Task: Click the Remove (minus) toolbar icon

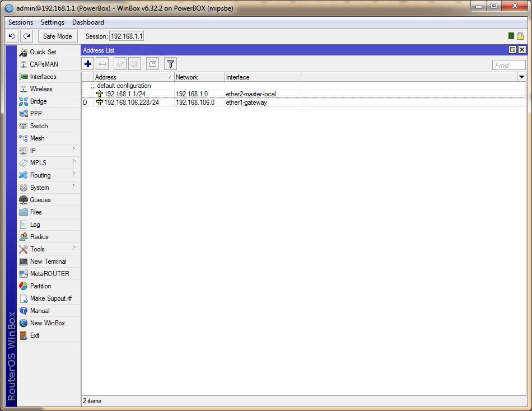Action: 102,64
